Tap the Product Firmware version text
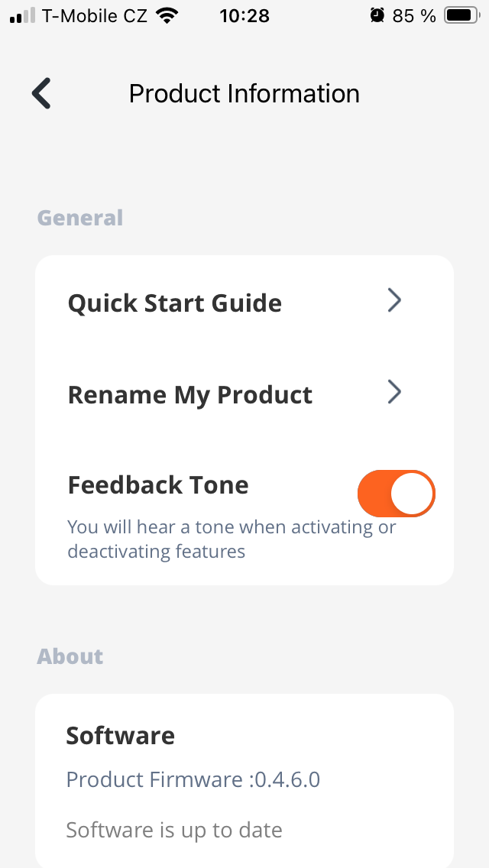The height and width of the screenshot is (868, 489). tap(193, 779)
